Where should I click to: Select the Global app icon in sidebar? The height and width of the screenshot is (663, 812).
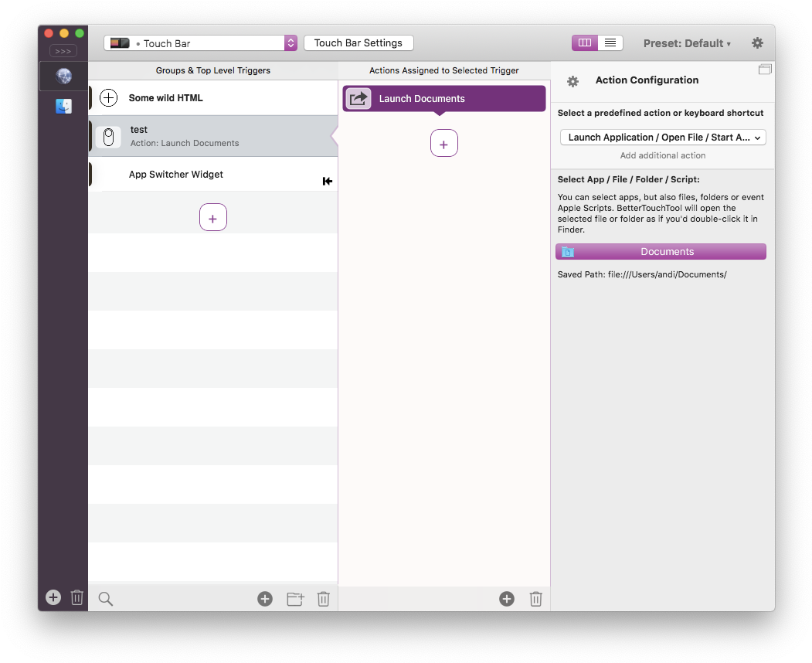[x=63, y=76]
